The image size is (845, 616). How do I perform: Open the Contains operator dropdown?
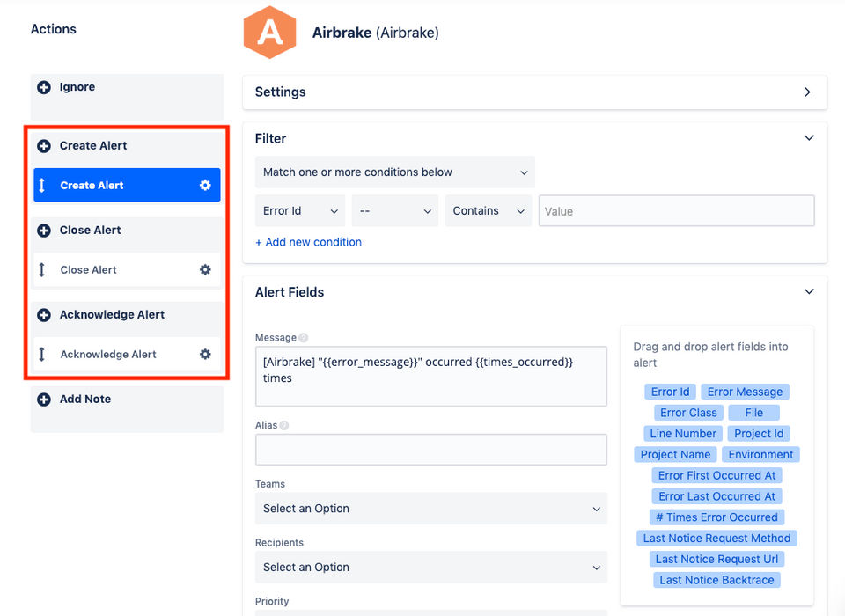coord(489,211)
